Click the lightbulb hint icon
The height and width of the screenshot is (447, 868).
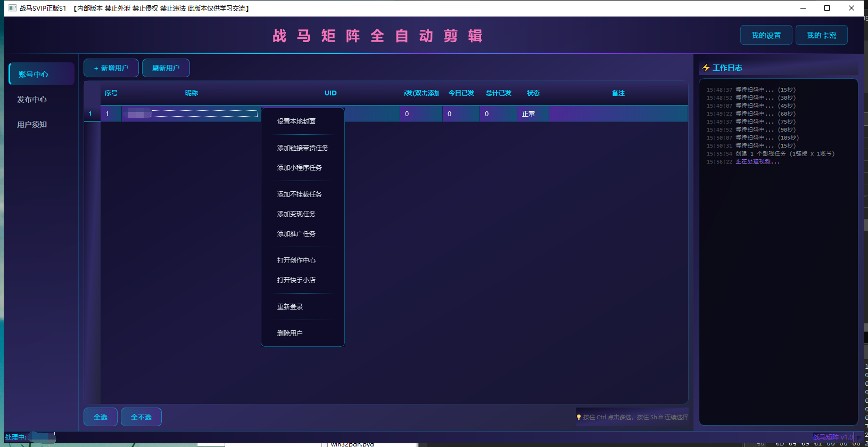pos(578,417)
